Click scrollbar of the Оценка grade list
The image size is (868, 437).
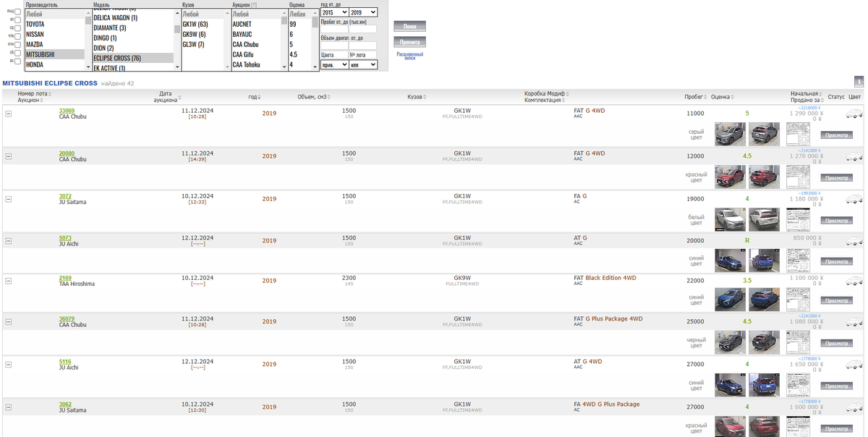coord(315,40)
